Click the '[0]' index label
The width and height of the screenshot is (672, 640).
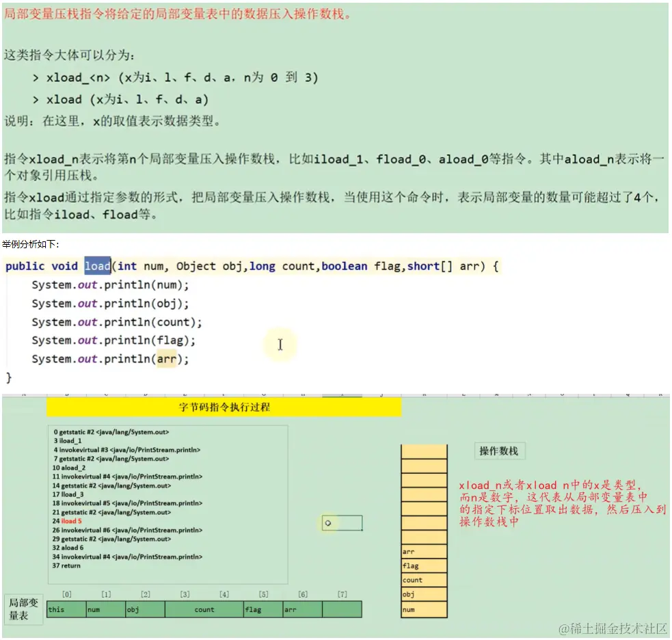[x=67, y=594]
